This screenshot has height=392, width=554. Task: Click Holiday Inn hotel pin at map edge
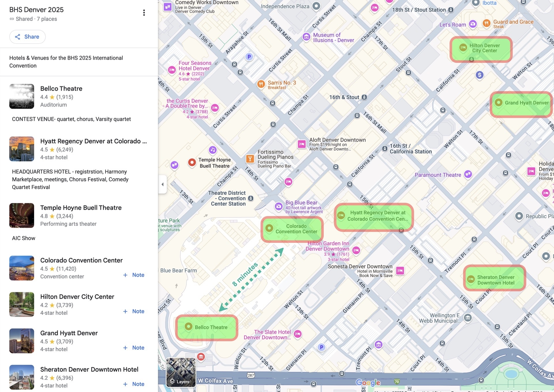click(531, 171)
